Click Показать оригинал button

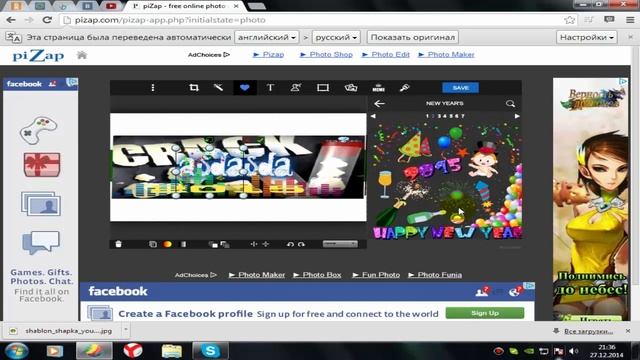tap(413, 37)
